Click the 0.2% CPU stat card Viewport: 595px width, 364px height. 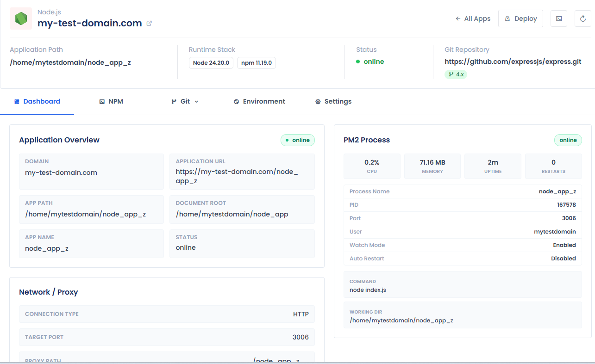[x=372, y=166]
